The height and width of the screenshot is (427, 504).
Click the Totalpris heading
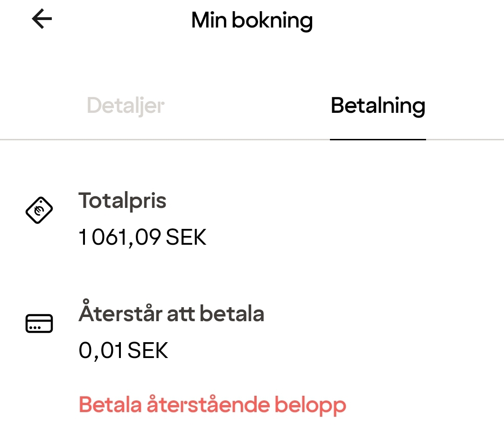(x=122, y=201)
